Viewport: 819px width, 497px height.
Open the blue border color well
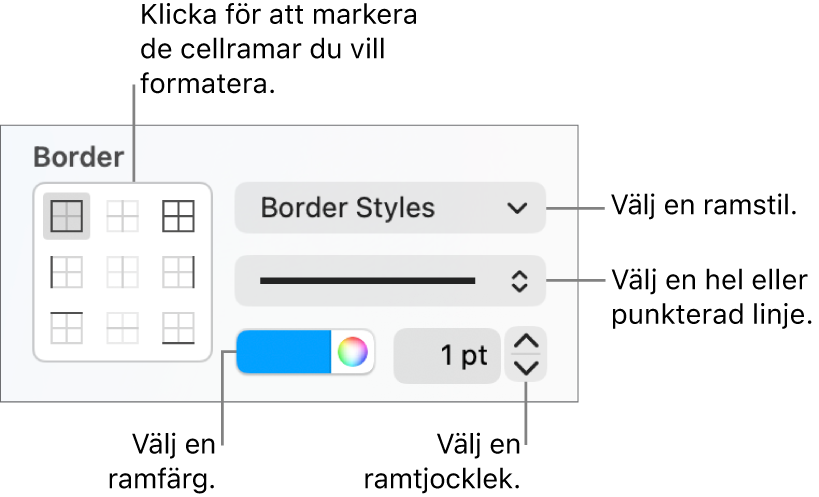click(x=284, y=351)
